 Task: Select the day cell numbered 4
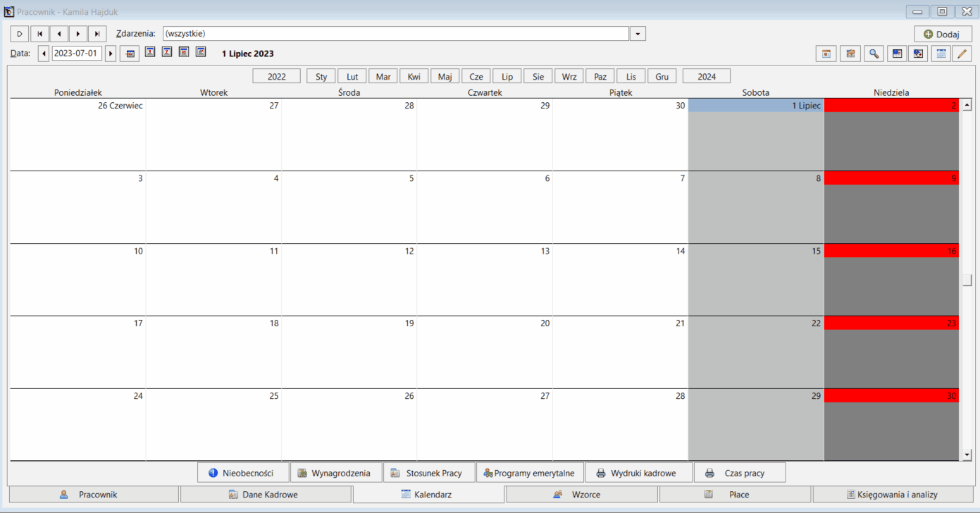pyautogui.click(x=213, y=207)
